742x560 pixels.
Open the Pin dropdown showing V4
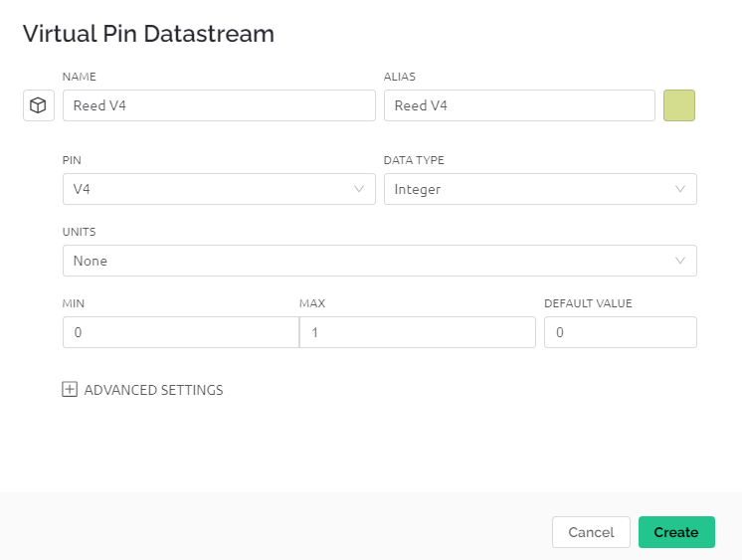point(219,189)
